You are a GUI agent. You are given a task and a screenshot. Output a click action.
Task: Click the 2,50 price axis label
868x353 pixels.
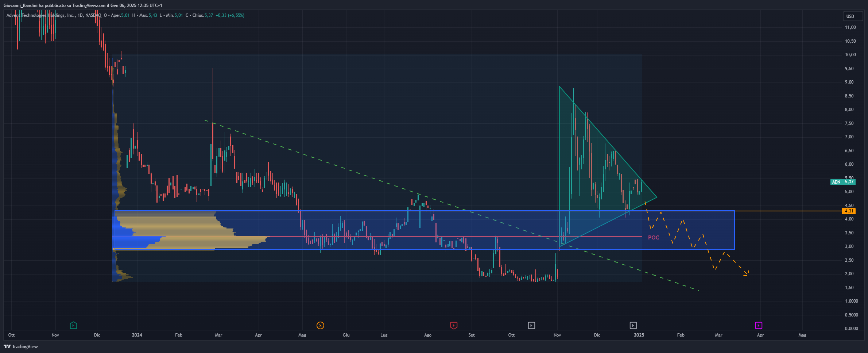pyautogui.click(x=849, y=260)
